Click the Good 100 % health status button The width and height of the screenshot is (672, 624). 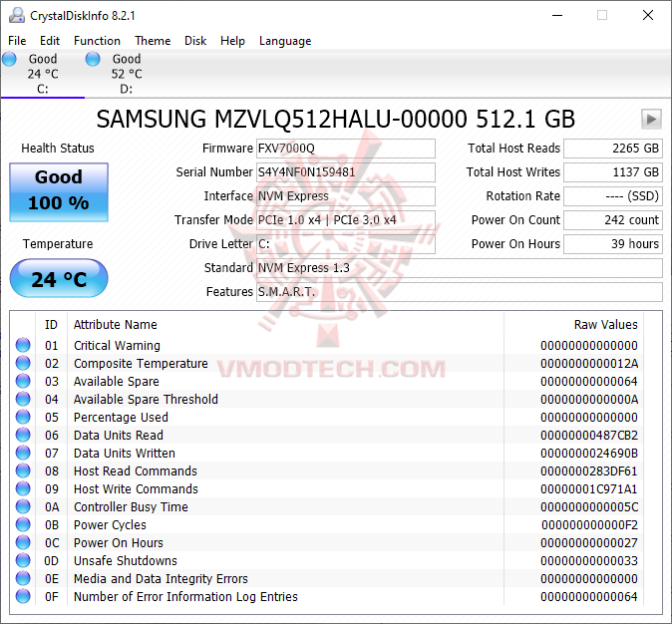[x=59, y=192]
